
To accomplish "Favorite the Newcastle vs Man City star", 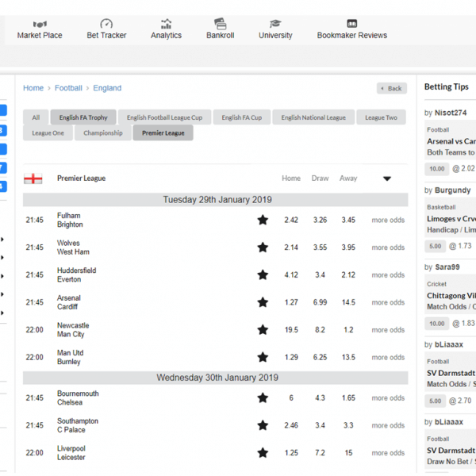I will (263, 330).
